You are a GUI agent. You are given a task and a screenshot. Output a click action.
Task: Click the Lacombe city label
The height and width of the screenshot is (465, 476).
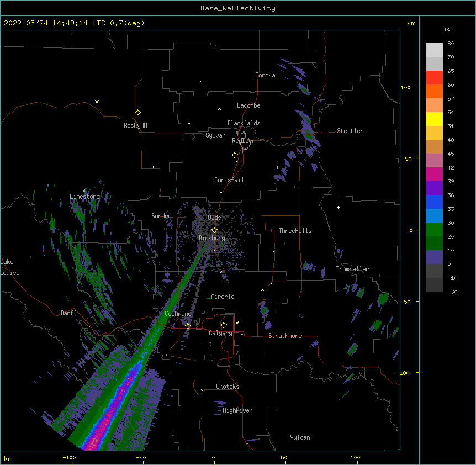click(248, 105)
